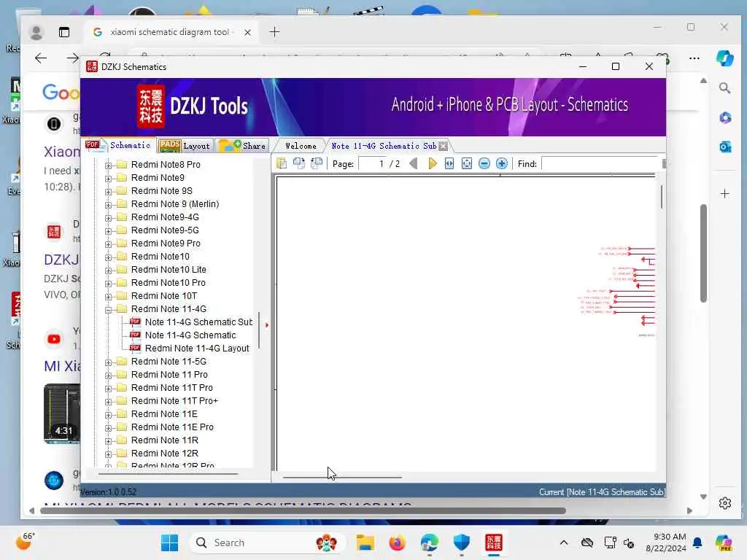Select the Redmi Note 11R folder

click(x=164, y=440)
